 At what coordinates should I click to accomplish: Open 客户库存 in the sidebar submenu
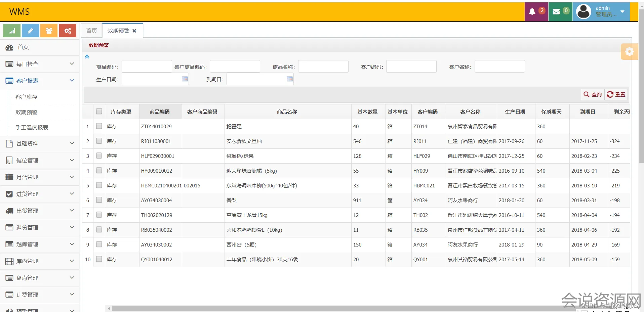click(27, 97)
